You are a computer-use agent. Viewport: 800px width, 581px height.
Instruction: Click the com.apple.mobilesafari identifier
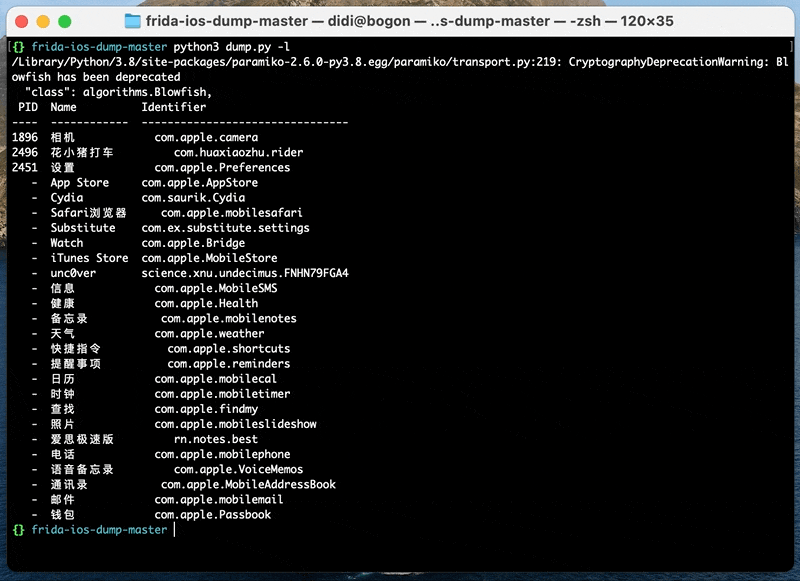point(232,213)
